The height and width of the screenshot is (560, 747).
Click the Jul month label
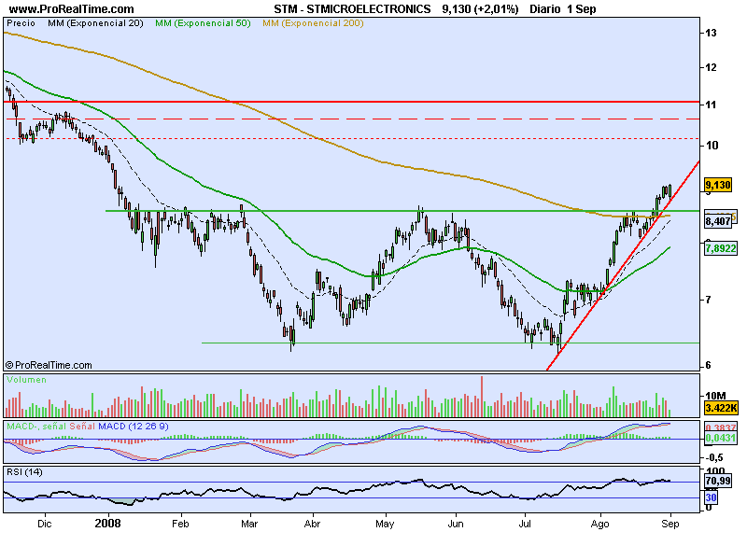click(525, 524)
